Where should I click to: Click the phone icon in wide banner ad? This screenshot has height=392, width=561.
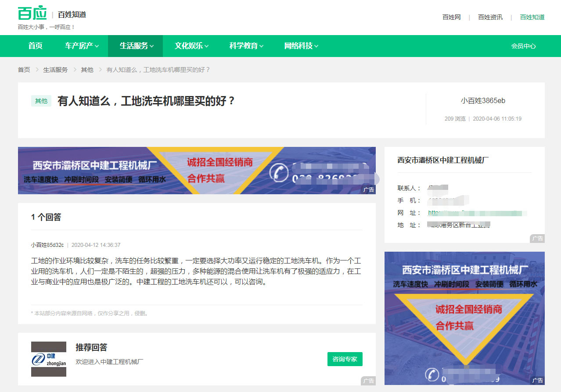[x=278, y=172]
